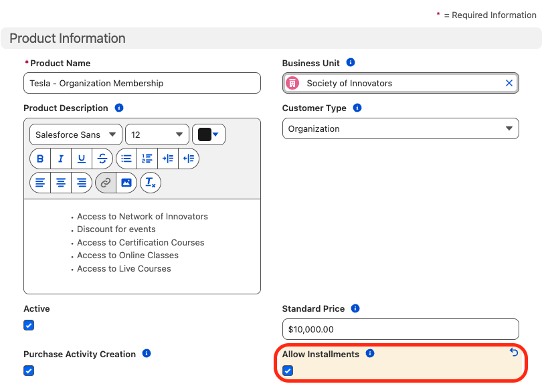Click the Product Information section header
The height and width of the screenshot is (392, 546).
point(271,38)
